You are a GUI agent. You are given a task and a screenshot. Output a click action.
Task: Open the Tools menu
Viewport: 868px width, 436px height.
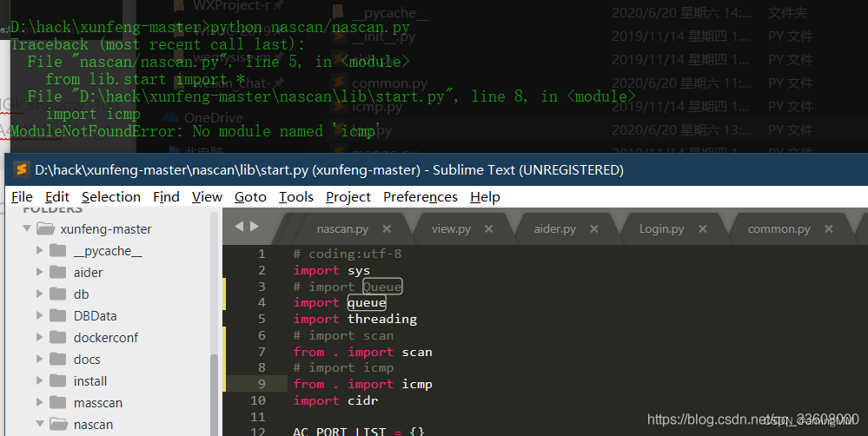(296, 197)
